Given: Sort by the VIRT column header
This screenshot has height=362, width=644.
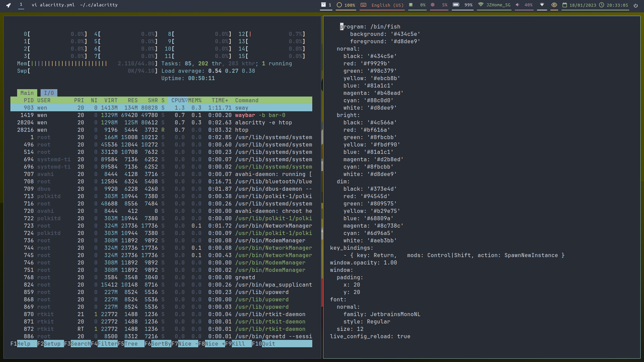Looking at the screenshot, I should pos(111,100).
